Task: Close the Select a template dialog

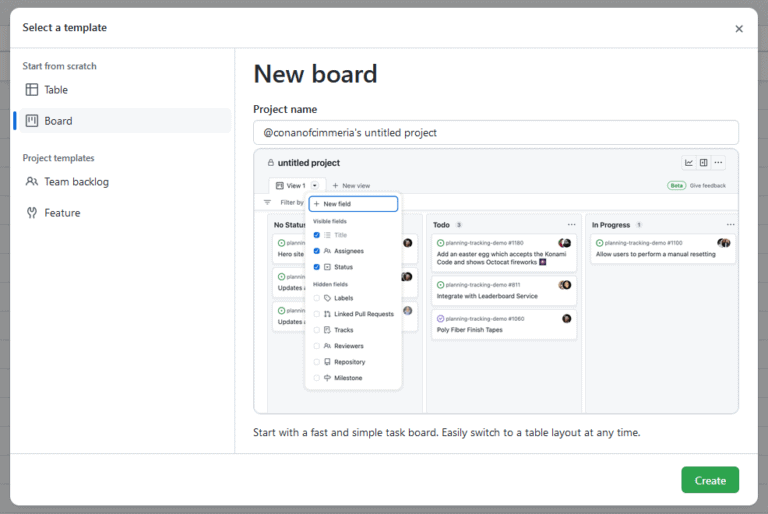Action: pyautogui.click(x=739, y=29)
